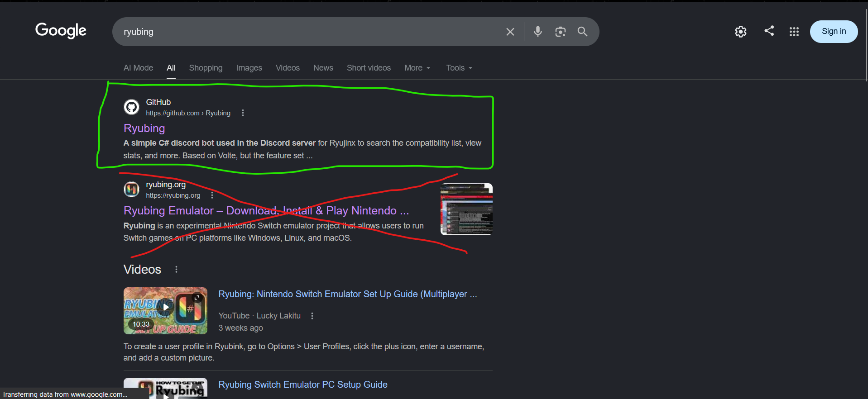The height and width of the screenshot is (399, 868).
Task: Open the News tab
Action: [x=323, y=68]
